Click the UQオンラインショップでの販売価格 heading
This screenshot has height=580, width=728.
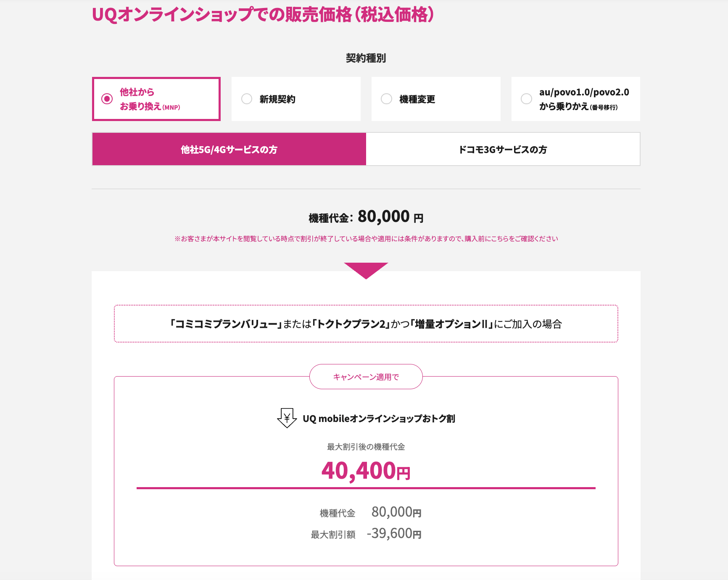tap(263, 15)
